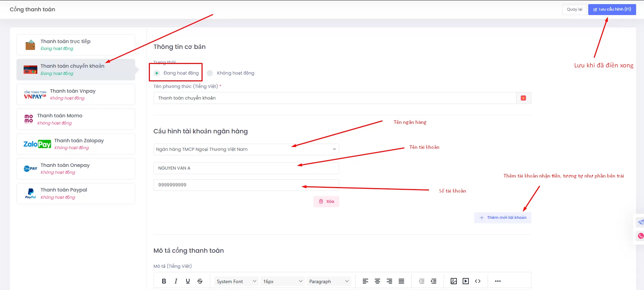Open source code view in editor

(478, 281)
